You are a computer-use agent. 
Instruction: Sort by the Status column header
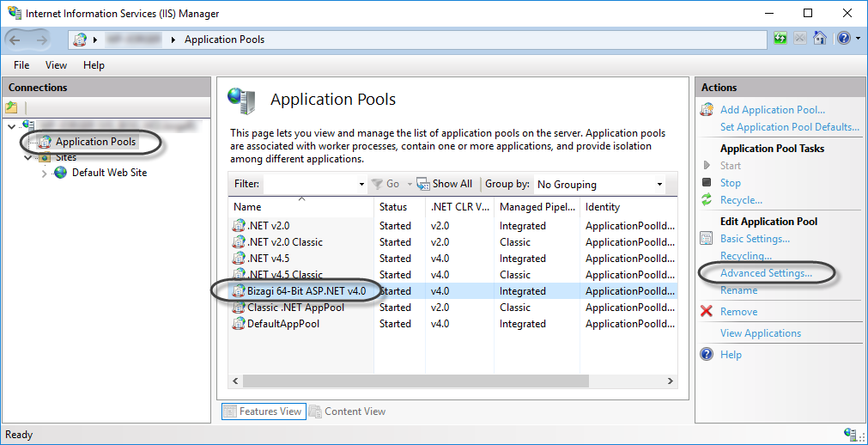coord(400,207)
